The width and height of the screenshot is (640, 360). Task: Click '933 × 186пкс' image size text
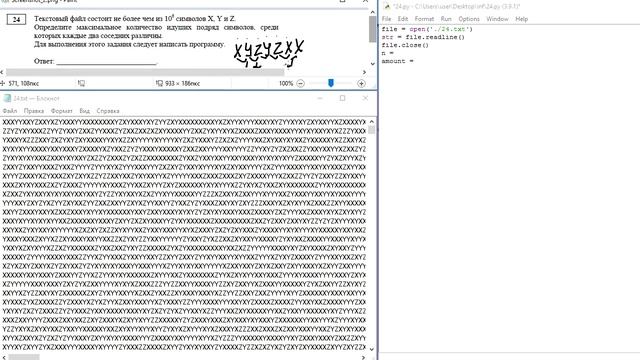tap(182, 83)
